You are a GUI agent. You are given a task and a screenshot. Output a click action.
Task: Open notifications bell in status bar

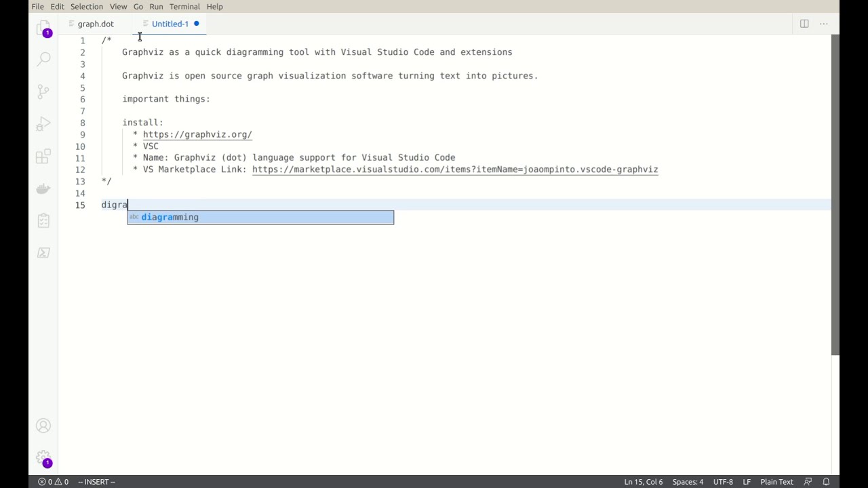point(826,482)
